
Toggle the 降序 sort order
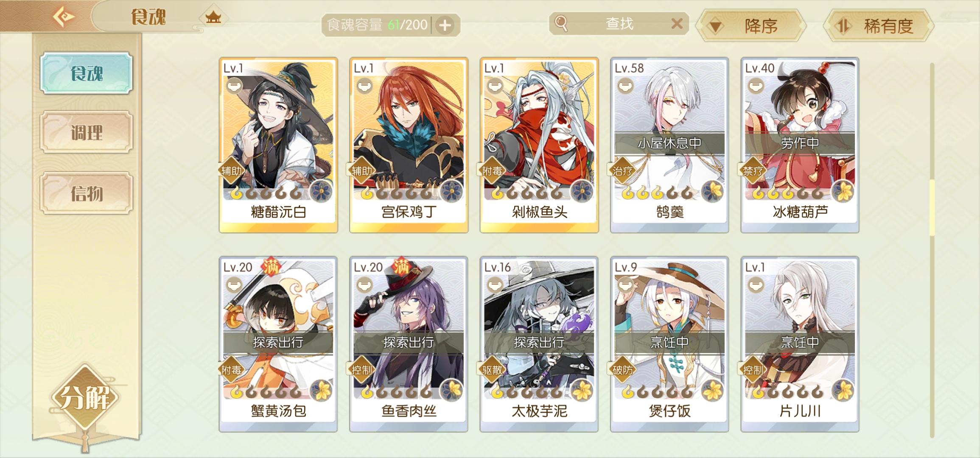pos(751,26)
